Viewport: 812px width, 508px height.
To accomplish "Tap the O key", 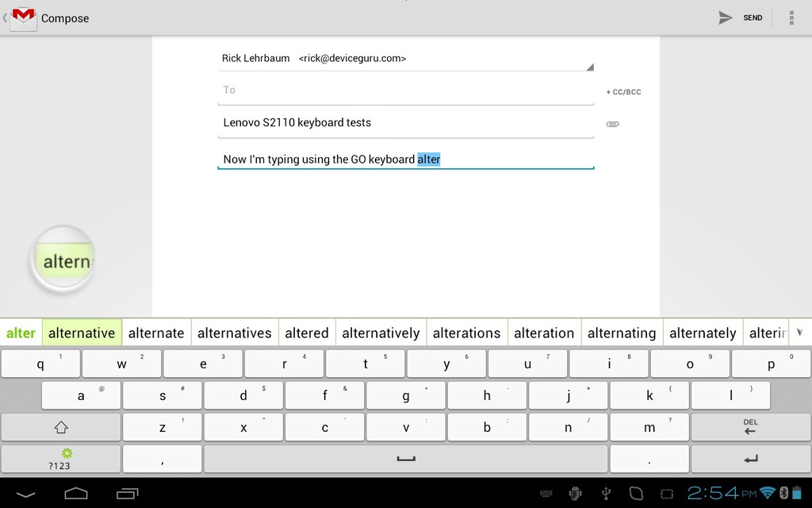I will tap(691, 364).
